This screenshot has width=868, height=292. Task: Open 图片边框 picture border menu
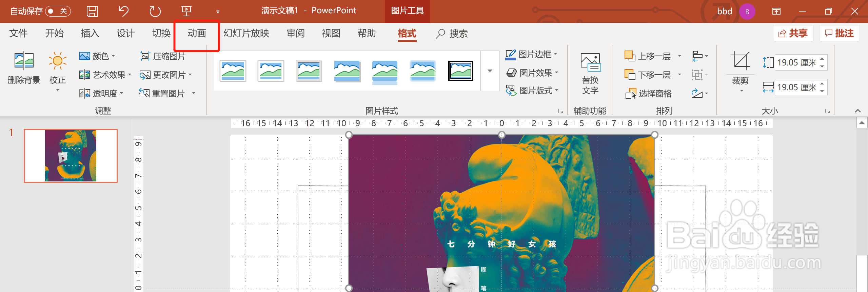[x=531, y=54]
